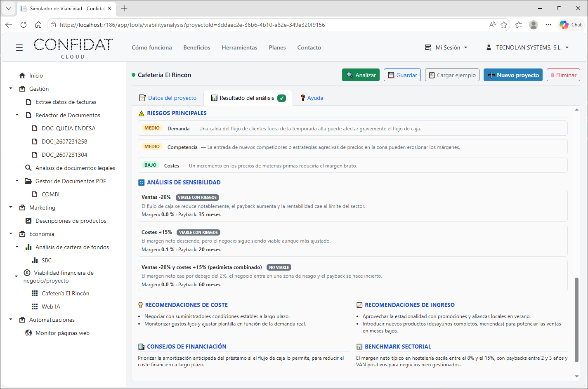Collapse the Gestión tree section
588x389 pixels.
click(x=11, y=89)
